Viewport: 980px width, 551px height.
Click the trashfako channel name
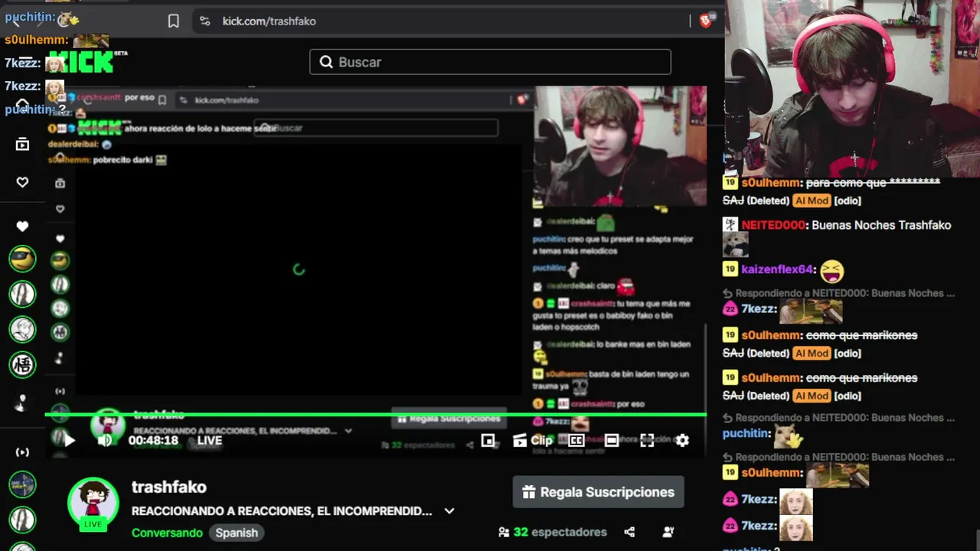click(x=169, y=487)
